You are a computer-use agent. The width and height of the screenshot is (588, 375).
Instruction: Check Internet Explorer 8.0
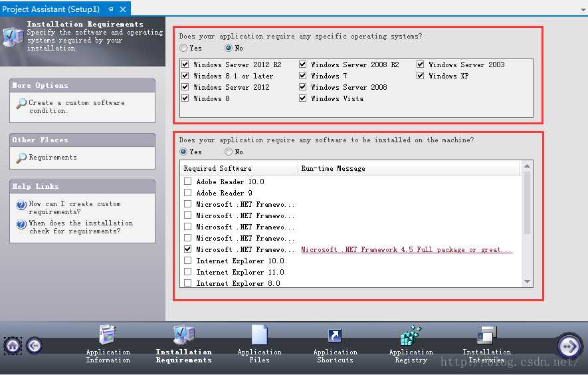click(x=188, y=283)
